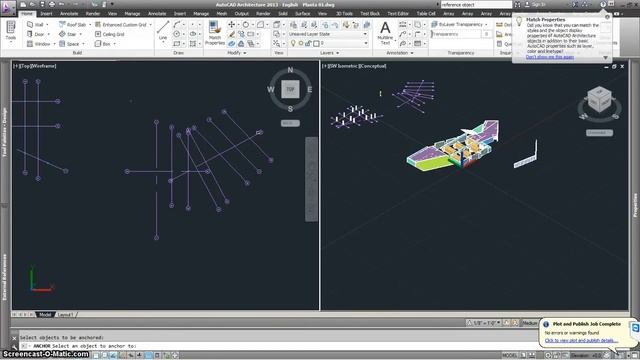Select the Wall tool

point(35,24)
